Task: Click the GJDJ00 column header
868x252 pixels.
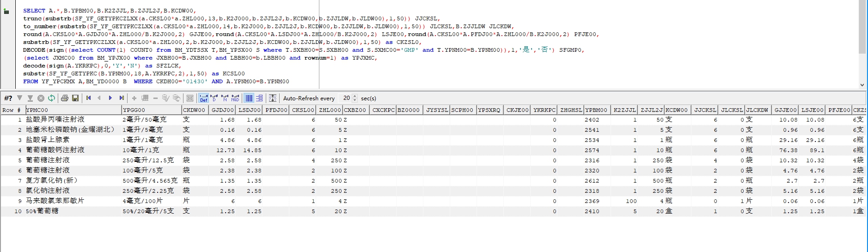Action: point(222,110)
